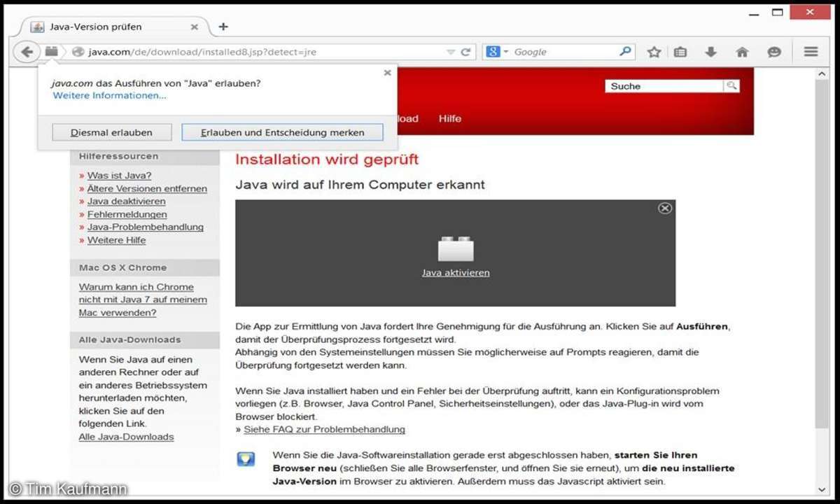Click the blue info icon beside restart note
Viewport: 840px width, 504px height.
[246, 459]
